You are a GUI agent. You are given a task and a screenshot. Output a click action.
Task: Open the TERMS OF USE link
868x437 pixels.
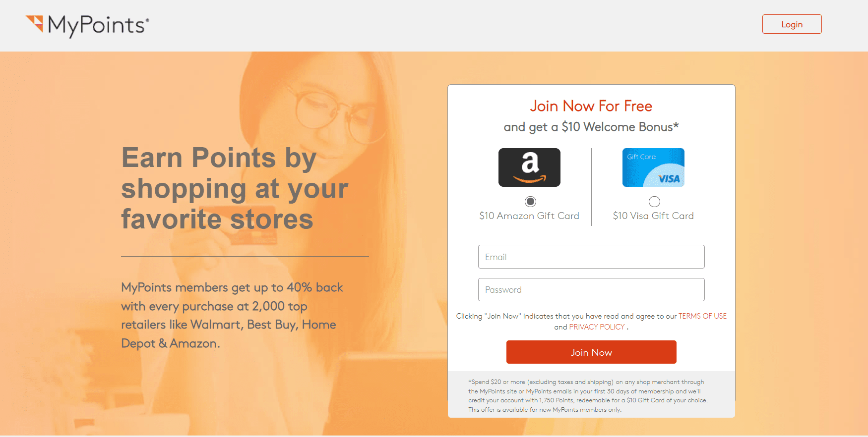coord(702,316)
